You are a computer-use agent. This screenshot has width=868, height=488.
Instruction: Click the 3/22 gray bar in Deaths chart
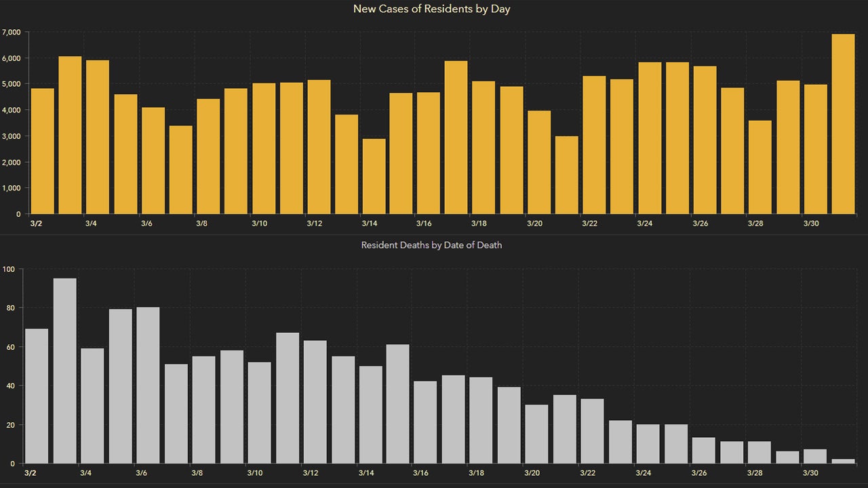(592, 431)
